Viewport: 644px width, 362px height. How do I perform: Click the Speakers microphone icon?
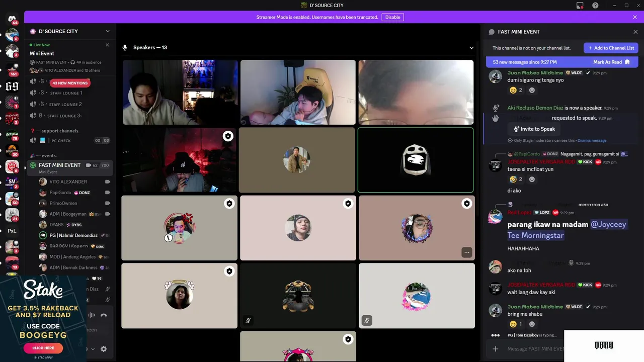tap(125, 48)
